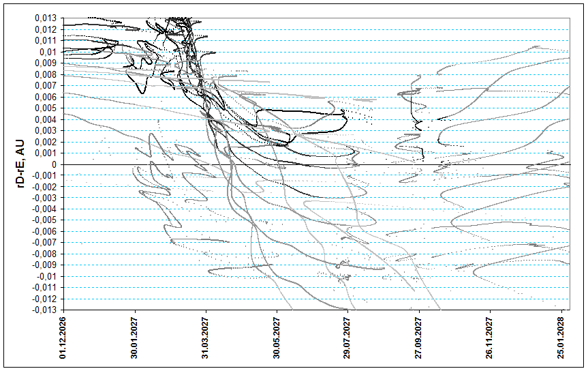
Task: Select the 0 value on y-axis
Action: pyautogui.click(x=57, y=164)
